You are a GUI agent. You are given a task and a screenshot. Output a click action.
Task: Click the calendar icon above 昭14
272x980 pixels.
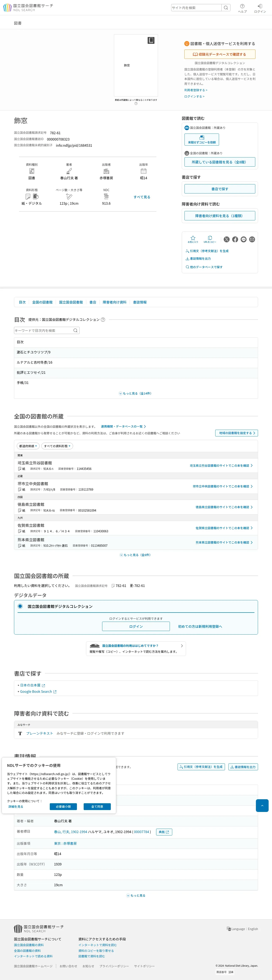(144, 171)
